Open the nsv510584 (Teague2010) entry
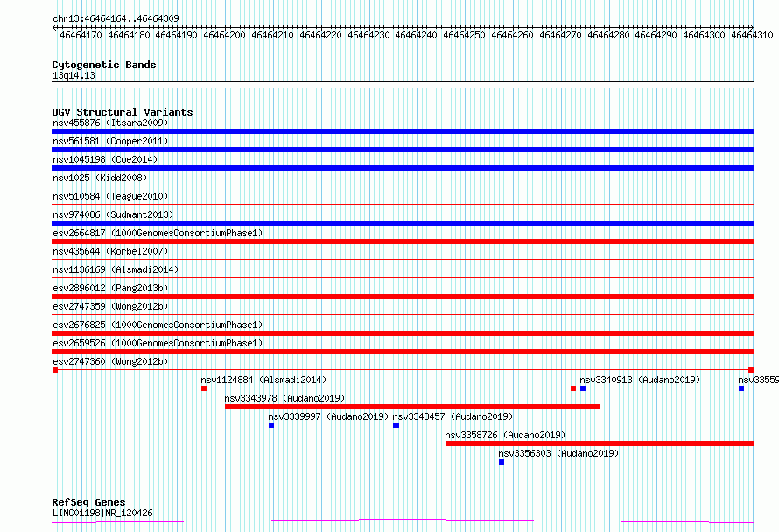Image resolution: width=779 pixels, height=532 pixels. [x=110, y=196]
